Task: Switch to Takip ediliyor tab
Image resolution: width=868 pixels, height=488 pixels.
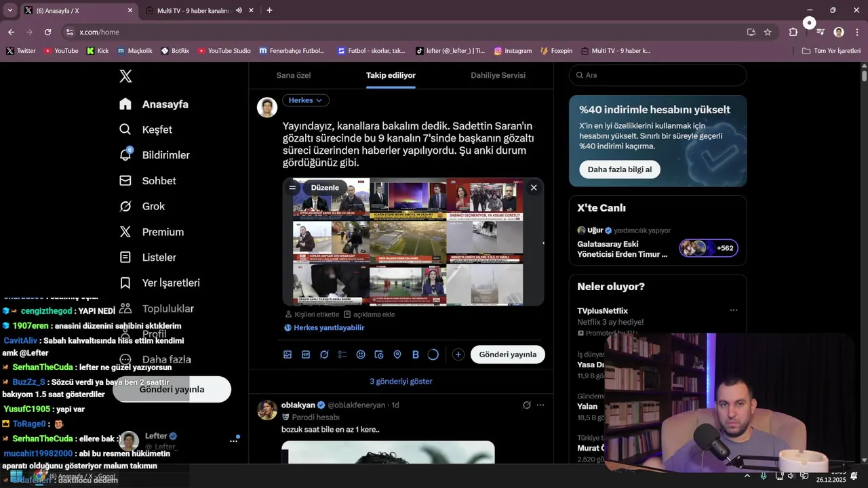Action: pyautogui.click(x=391, y=75)
